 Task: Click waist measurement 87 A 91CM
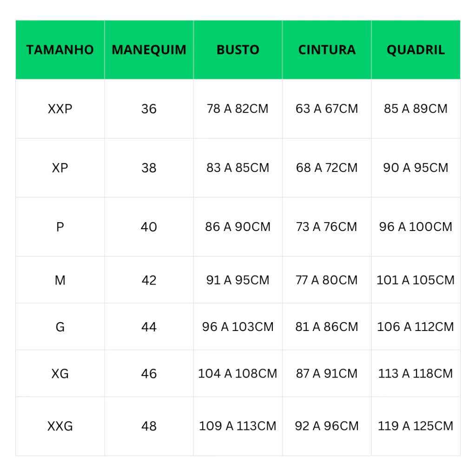[327, 373]
